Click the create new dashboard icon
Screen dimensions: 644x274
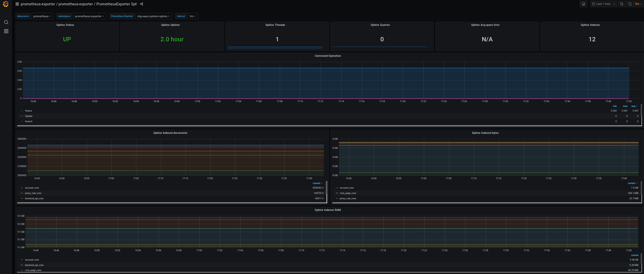tap(5, 31)
